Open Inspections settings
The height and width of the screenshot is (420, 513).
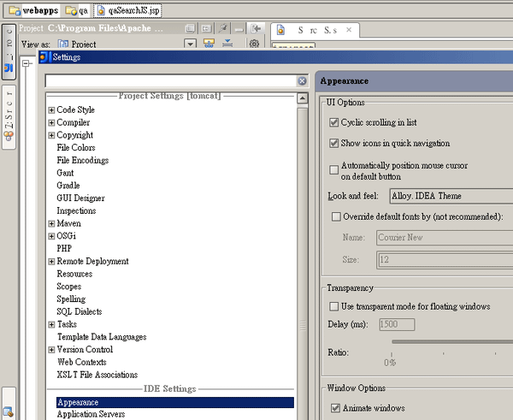(76, 210)
